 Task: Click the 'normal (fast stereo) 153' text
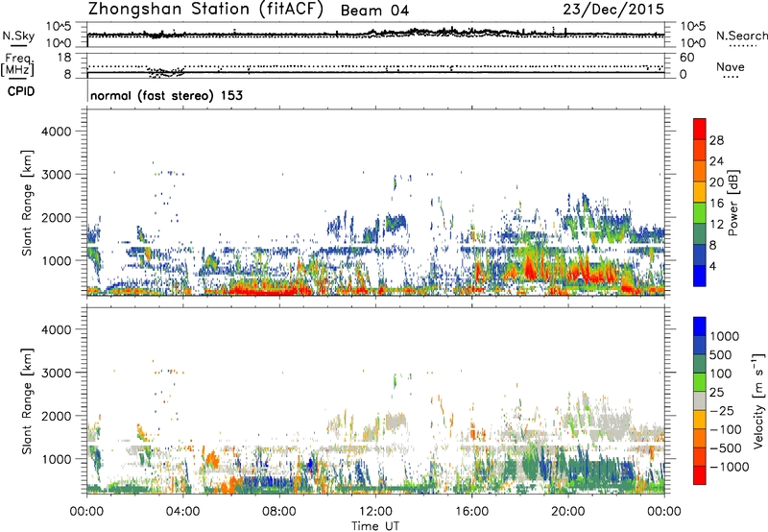tap(166, 95)
